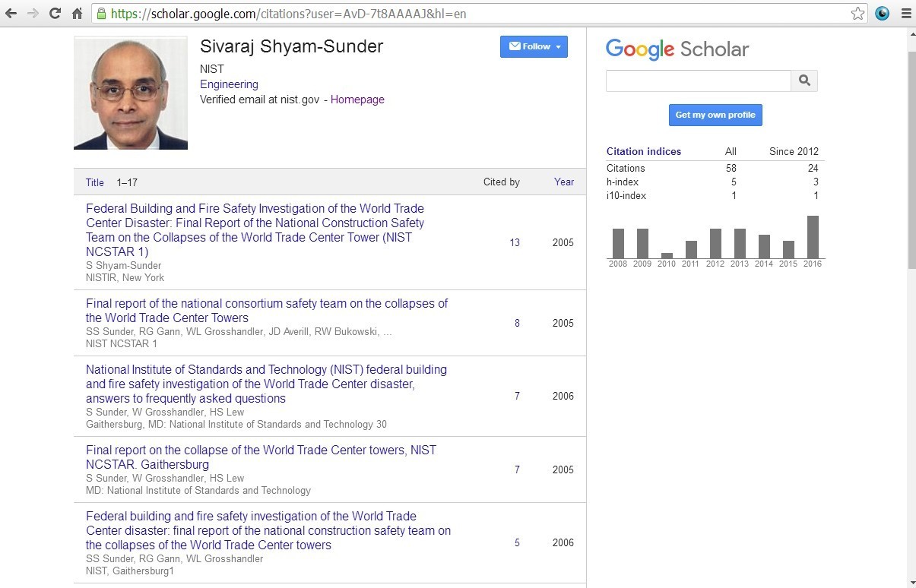Visit the author's Homepage link

coord(357,100)
